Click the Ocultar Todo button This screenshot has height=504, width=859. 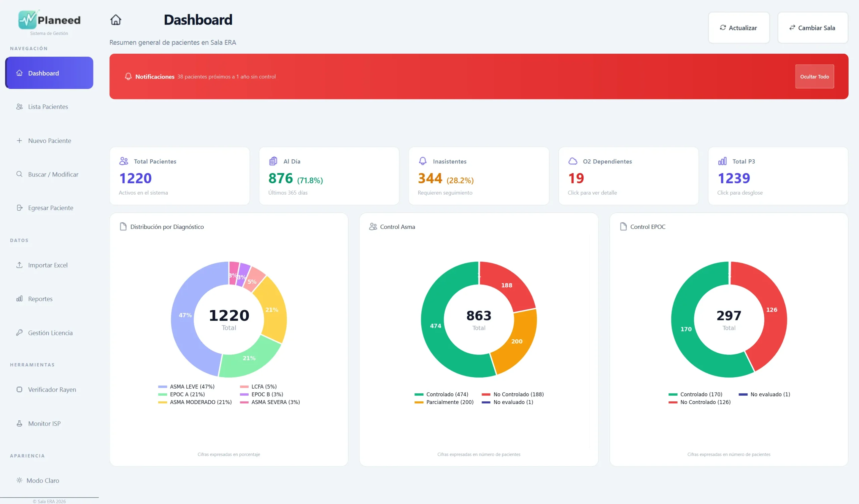point(814,76)
